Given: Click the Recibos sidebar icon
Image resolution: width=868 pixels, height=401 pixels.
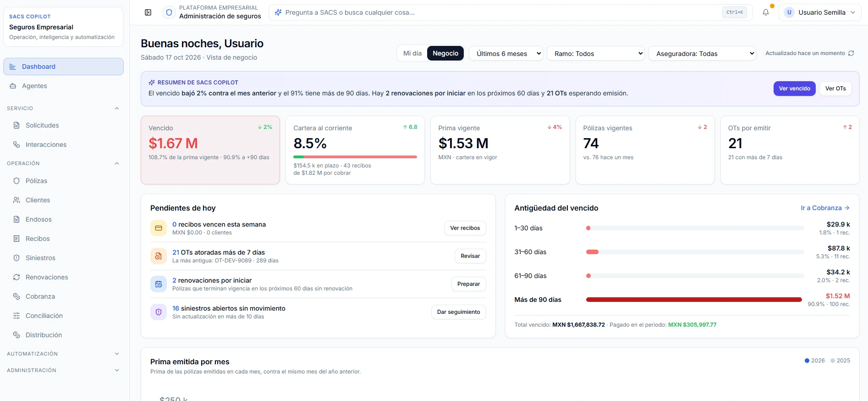Looking at the screenshot, I should coord(16,239).
